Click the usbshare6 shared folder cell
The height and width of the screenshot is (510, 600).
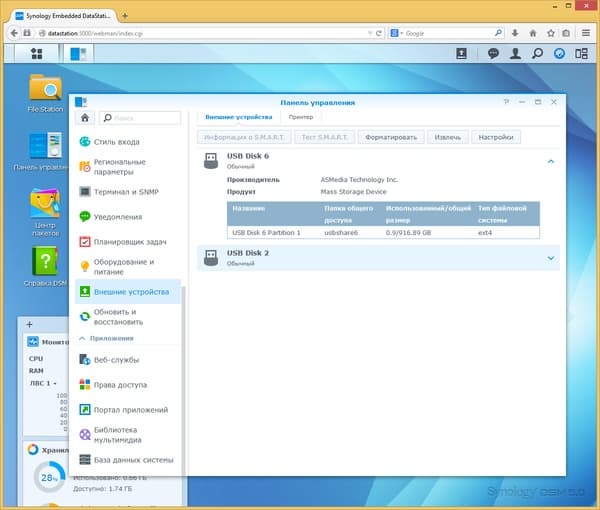[x=341, y=233]
